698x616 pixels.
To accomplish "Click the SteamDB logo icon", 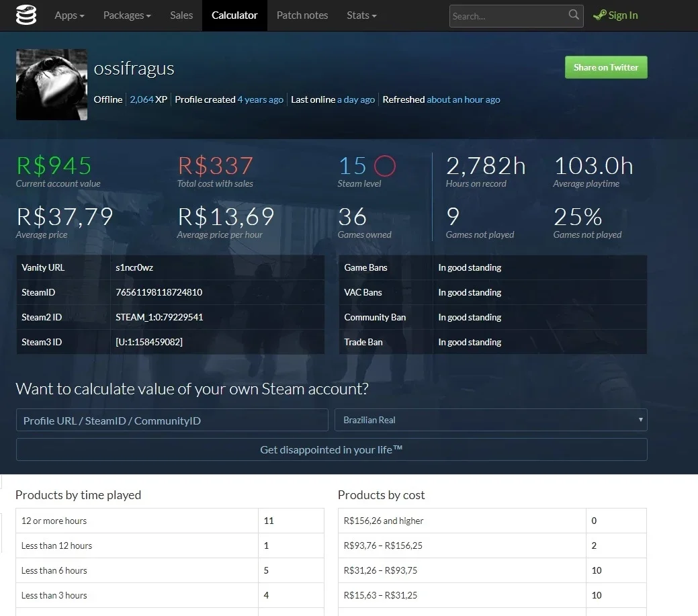I will coord(26,15).
